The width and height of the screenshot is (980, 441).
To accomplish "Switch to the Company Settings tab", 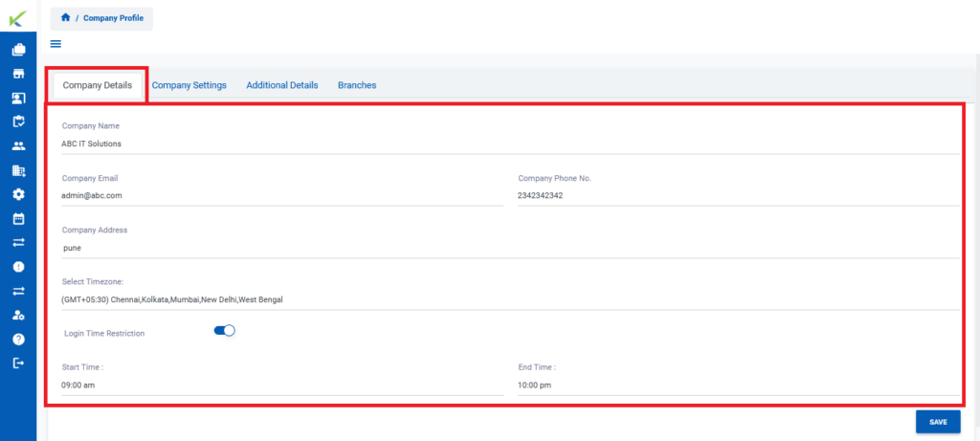I will (189, 85).
